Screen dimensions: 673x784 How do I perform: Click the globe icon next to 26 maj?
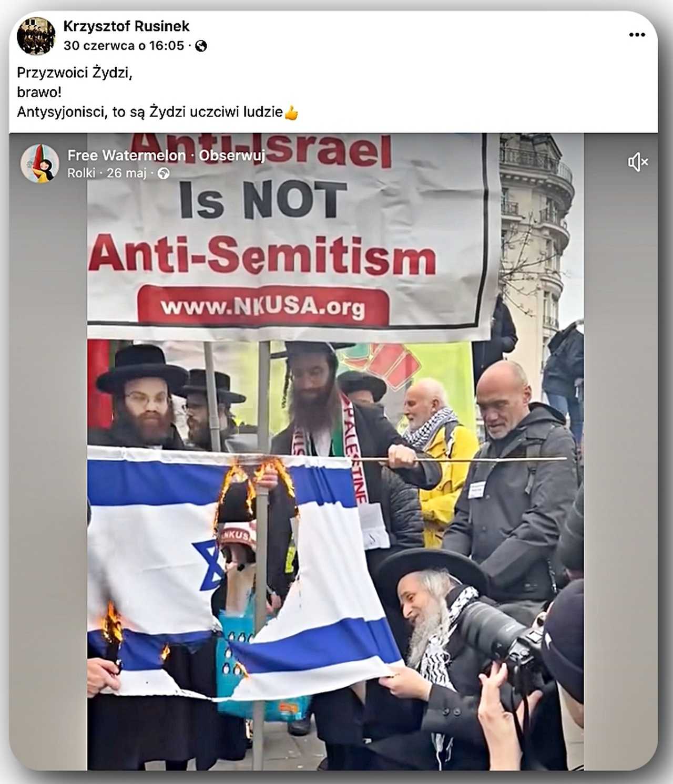click(x=164, y=173)
